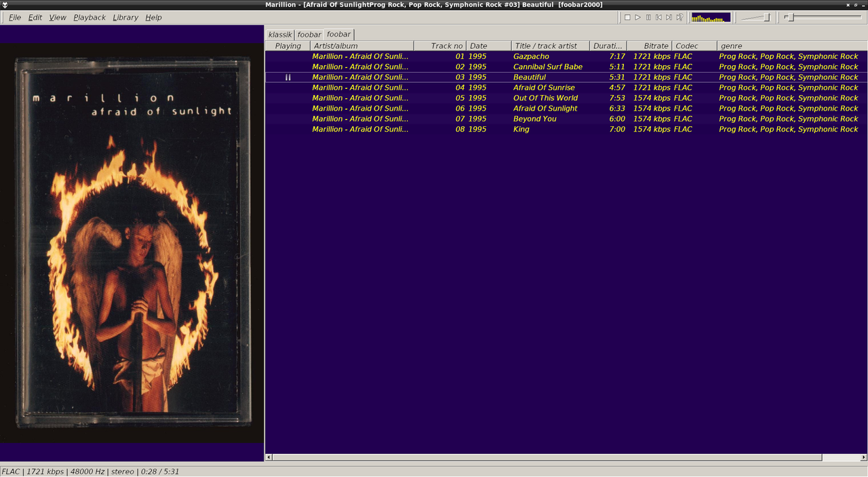Select the track Afraid Of Sunrise

tap(566, 88)
